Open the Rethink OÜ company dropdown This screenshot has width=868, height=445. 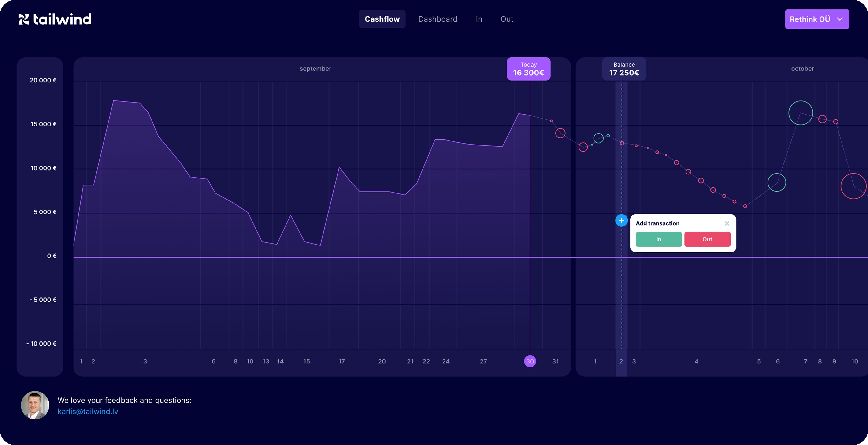click(817, 19)
